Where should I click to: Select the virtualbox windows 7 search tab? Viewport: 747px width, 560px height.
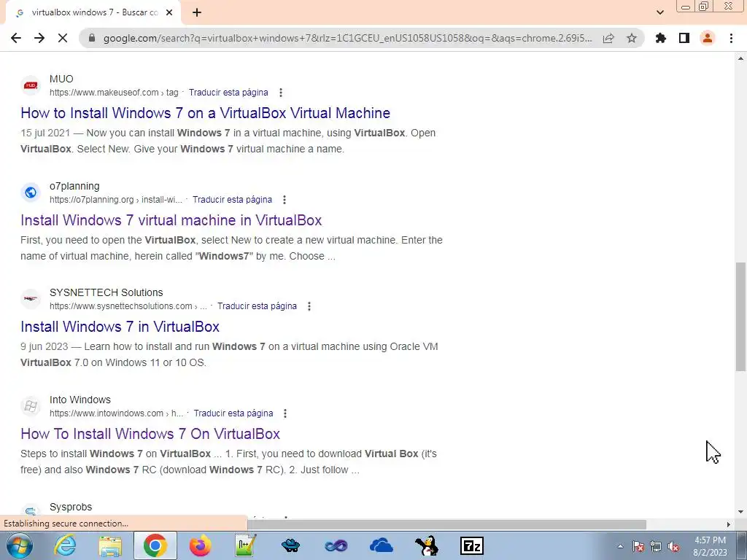pos(93,13)
